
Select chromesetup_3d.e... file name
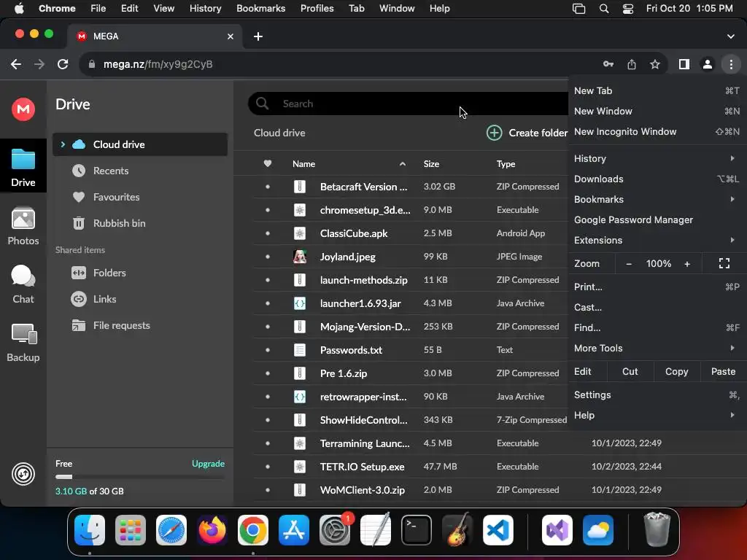coord(365,210)
